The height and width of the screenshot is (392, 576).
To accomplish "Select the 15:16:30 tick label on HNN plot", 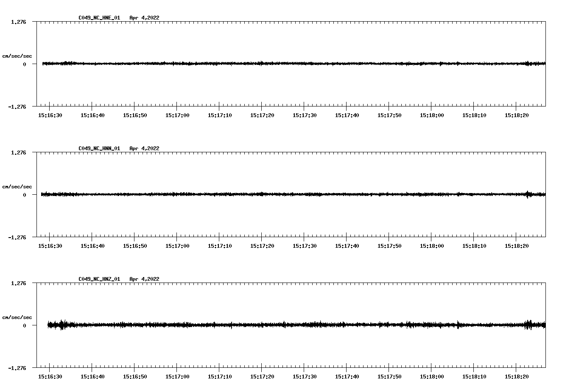I will click(x=50, y=246).
